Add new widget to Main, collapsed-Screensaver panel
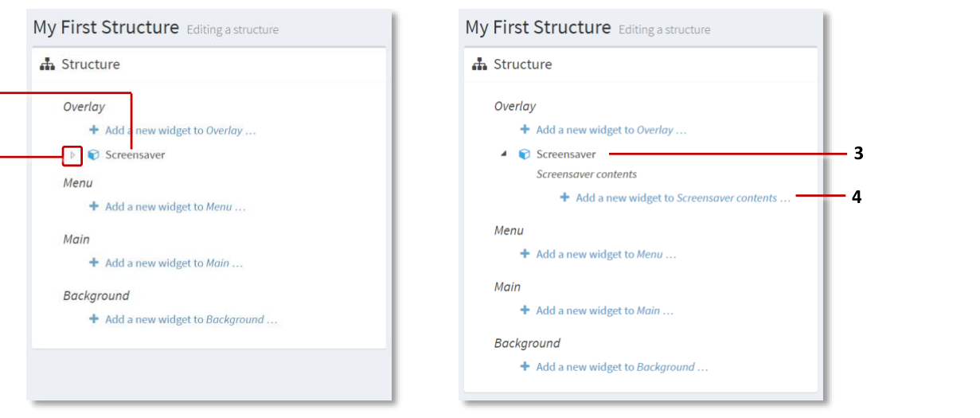 tap(173, 264)
